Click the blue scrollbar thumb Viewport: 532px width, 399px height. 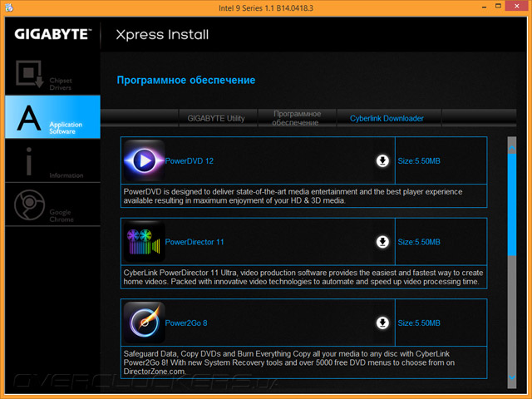[512, 204]
